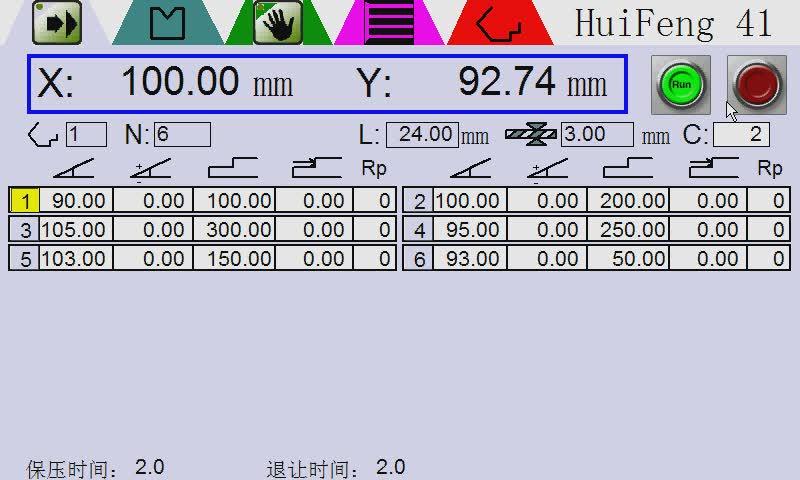Click the right Rp column header

(x=770, y=169)
